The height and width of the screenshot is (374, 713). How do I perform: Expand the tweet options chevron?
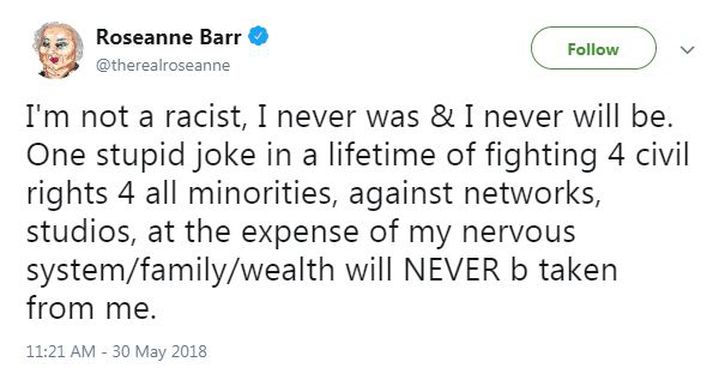click(x=687, y=49)
